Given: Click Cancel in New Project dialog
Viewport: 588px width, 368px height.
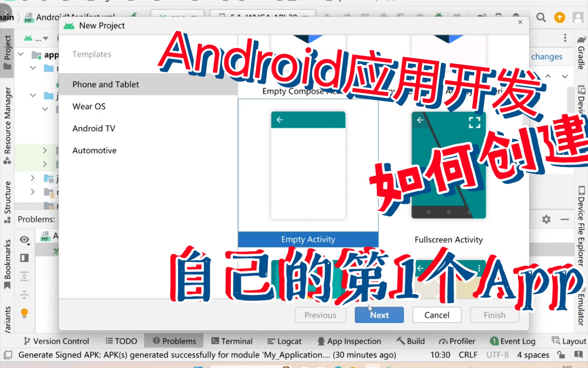Looking at the screenshot, I should point(437,315).
